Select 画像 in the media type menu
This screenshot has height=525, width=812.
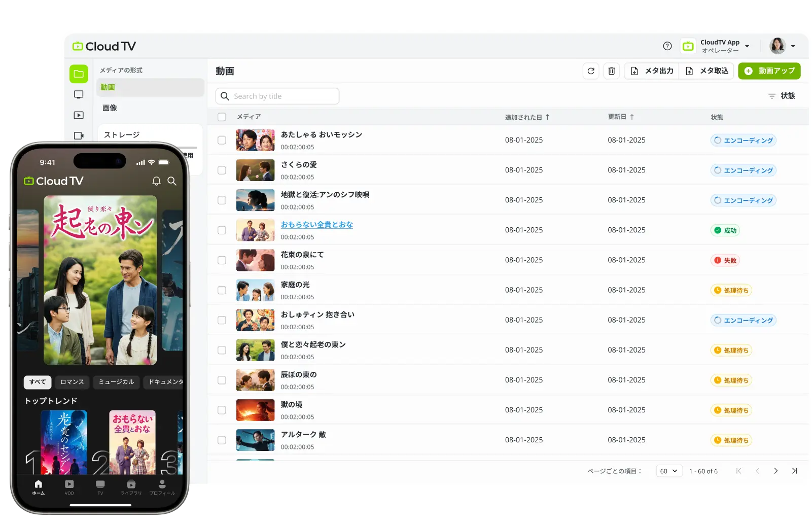[110, 108]
